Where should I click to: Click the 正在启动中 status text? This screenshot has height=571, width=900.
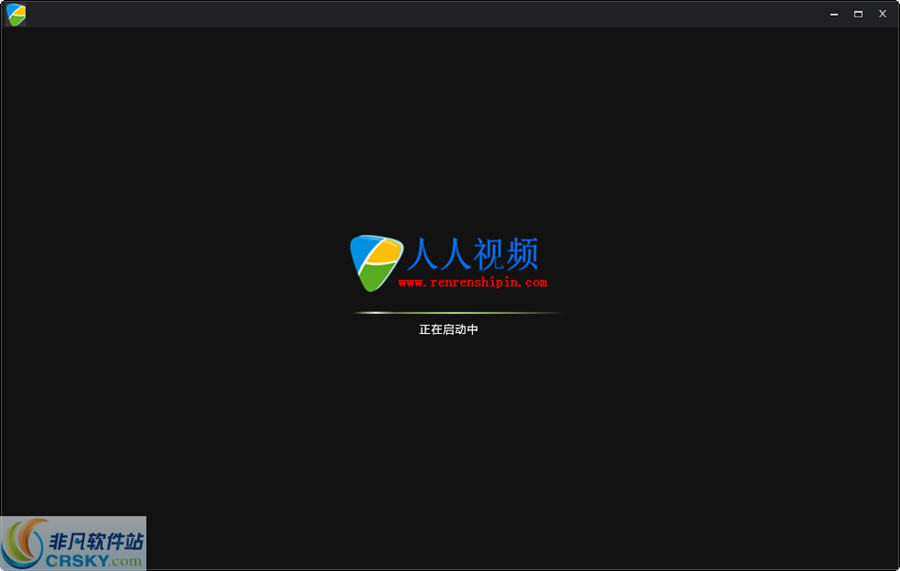pyautogui.click(x=448, y=329)
